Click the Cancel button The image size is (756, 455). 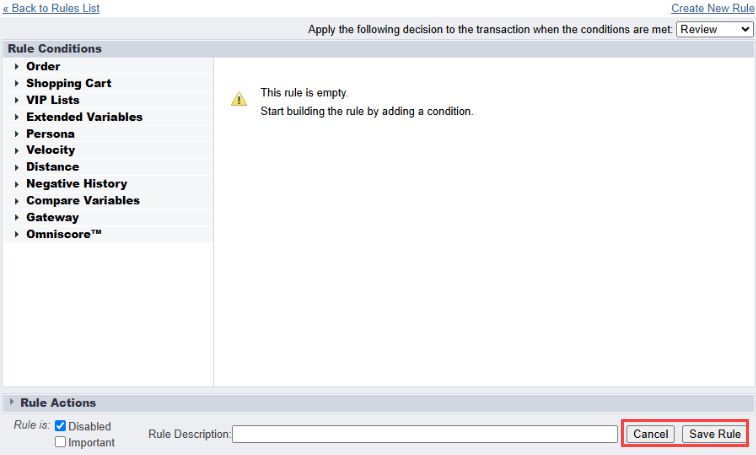coord(650,434)
